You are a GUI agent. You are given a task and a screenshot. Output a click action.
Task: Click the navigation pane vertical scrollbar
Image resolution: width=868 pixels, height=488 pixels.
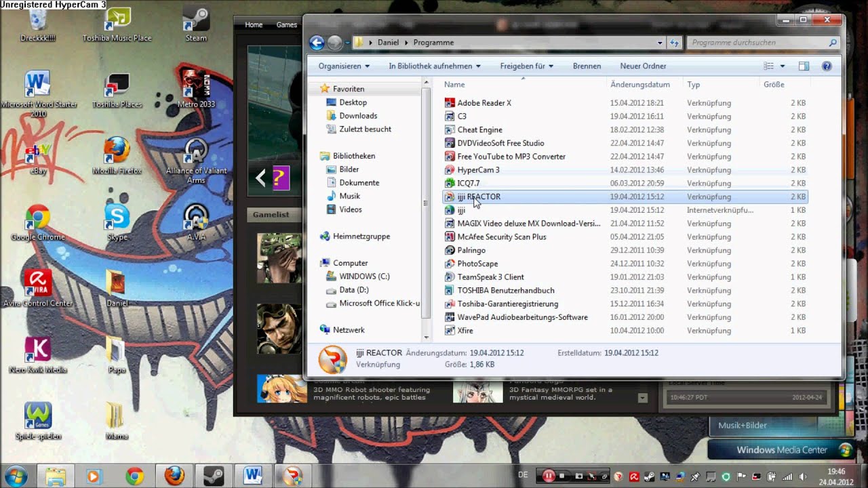[427, 203]
